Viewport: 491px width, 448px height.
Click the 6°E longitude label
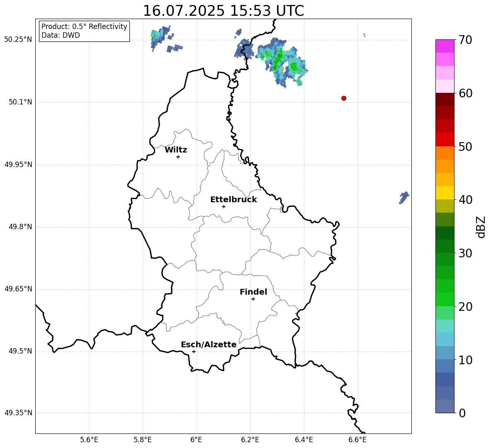[x=196, y=440]
